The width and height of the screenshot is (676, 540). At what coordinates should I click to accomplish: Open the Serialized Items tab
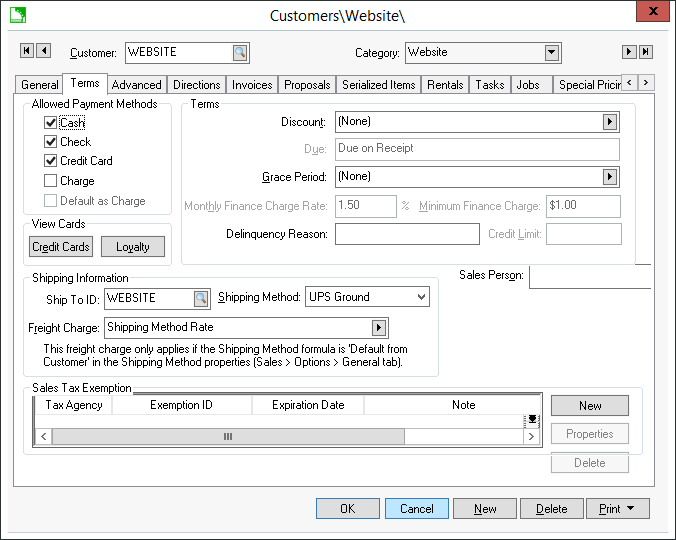[379, 85]
